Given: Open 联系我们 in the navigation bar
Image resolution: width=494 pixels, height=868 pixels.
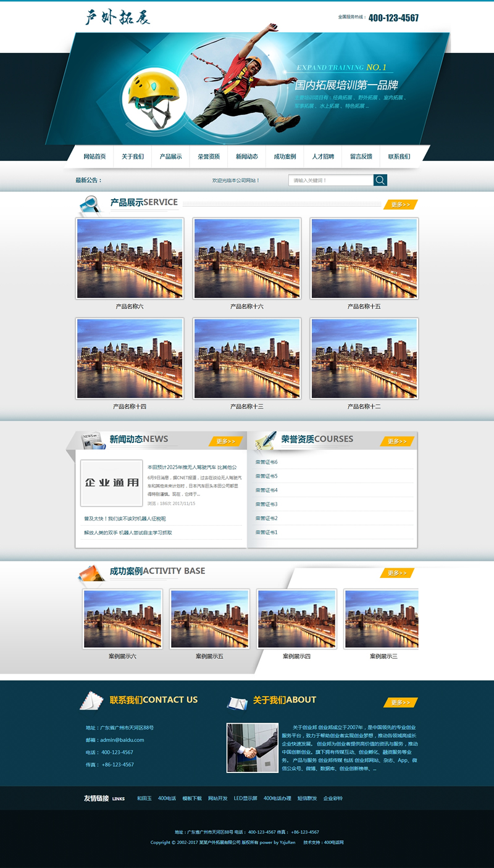Looking at the screenshot, I should 399,157.
